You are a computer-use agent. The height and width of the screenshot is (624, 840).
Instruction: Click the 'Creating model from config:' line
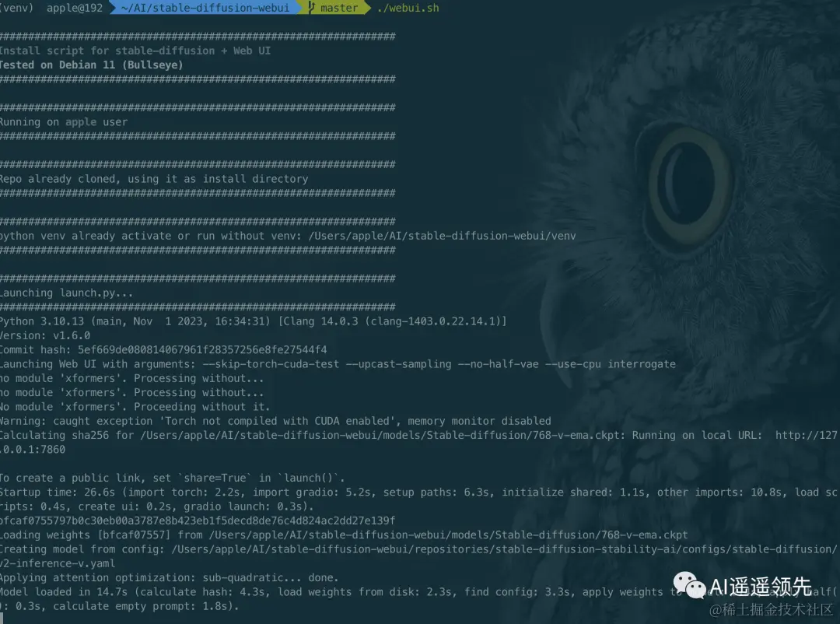[419, 549]
